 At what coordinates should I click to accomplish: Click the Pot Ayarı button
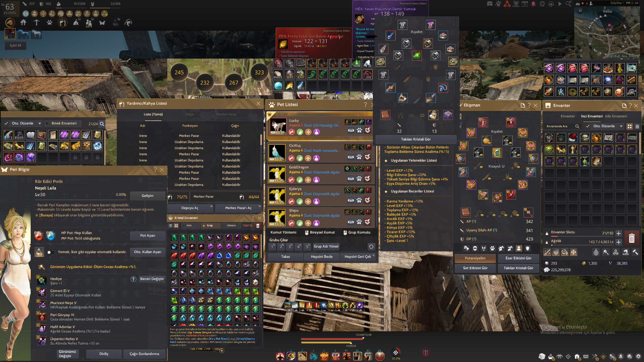tap(147, 236)
